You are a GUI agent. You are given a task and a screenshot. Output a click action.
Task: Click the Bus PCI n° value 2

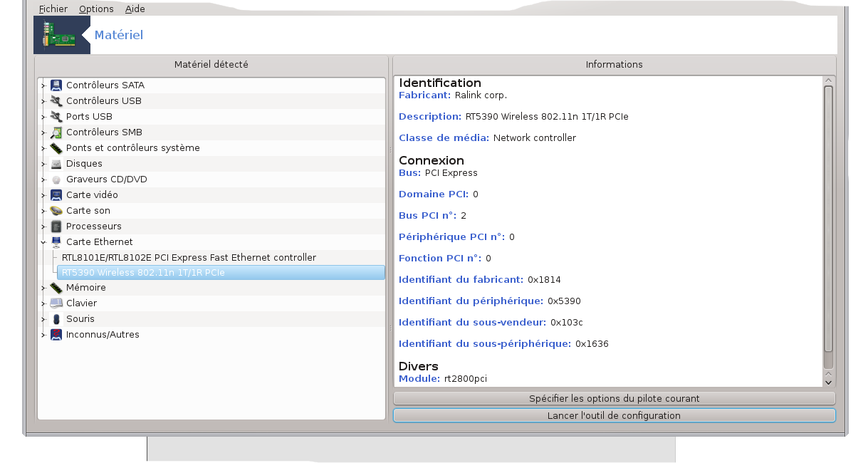[x=464, y=215]
